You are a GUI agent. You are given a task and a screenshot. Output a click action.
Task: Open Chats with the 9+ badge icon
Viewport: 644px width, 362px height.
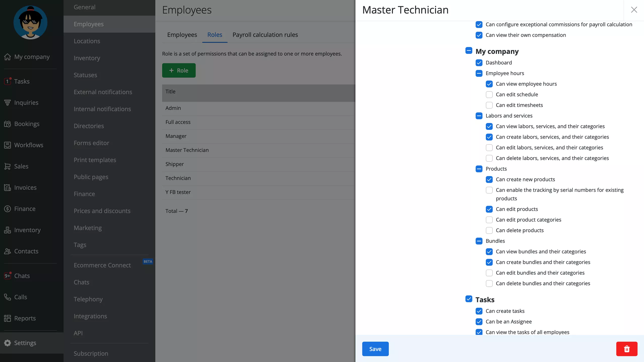point(8,276)
